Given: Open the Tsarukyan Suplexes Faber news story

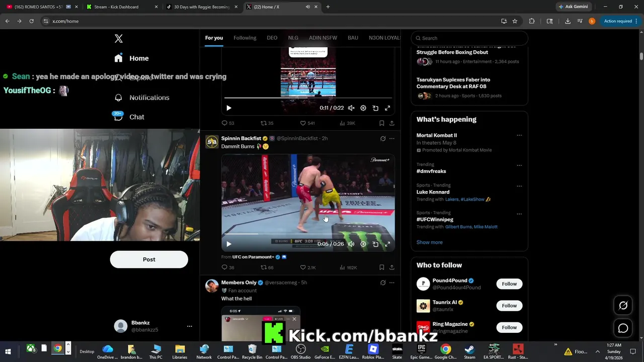Looking at the screenshot, I should click(x=453, y=82).
